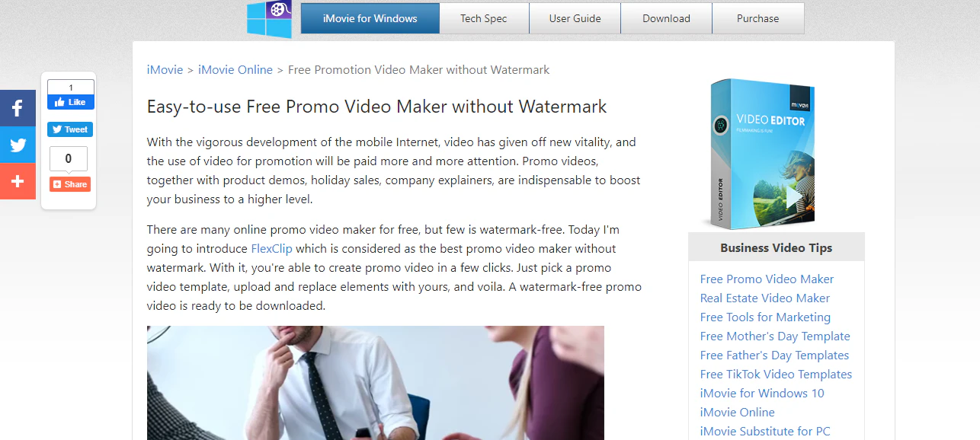Open the Real Estate Video Maker link
This screenshot has height=440, width=980.
click(765, 298)
